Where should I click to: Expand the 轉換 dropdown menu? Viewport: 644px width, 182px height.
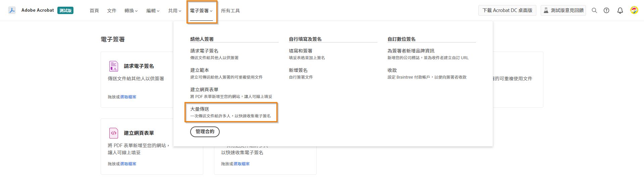coord(131,11)
